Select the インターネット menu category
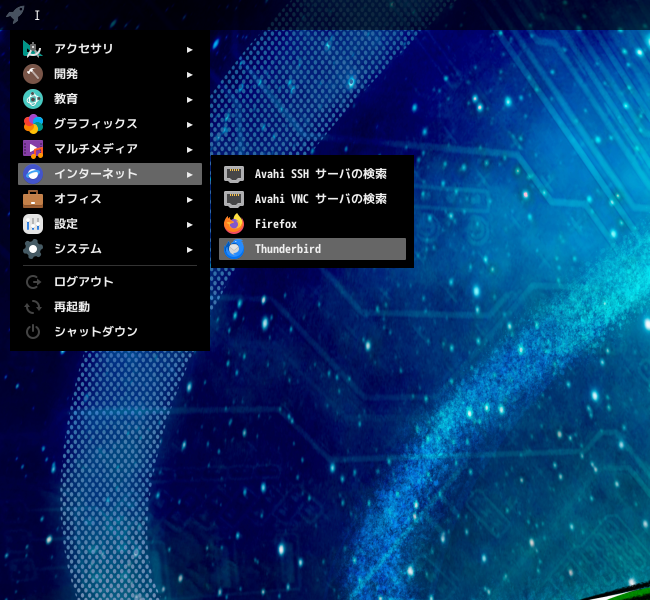650x600 pixels. click(x=110, y=174)
